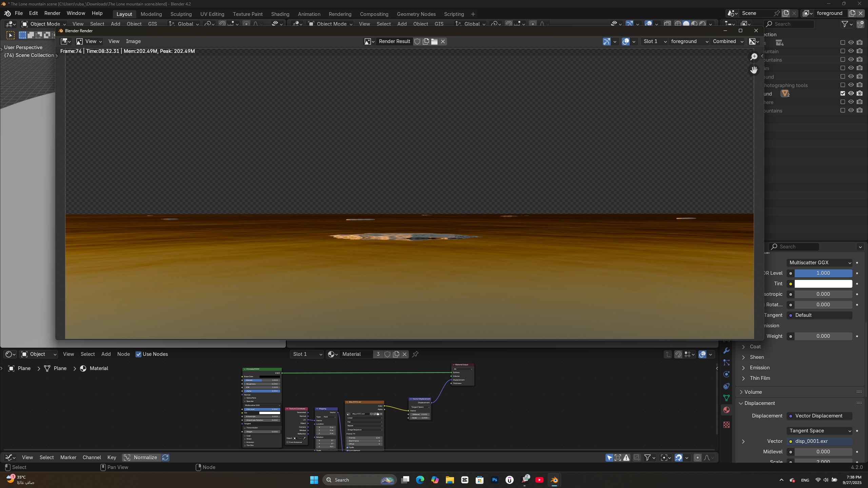Viewport: 868px width, 488px height.
Task: Click the zoom magnifier in render window
Action: tap(754, 57)
